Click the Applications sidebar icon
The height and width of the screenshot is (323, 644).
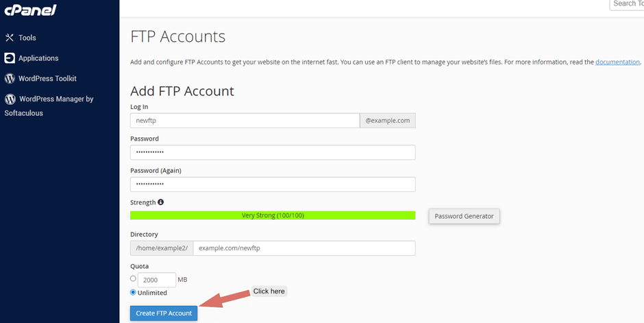click(10, 58)
